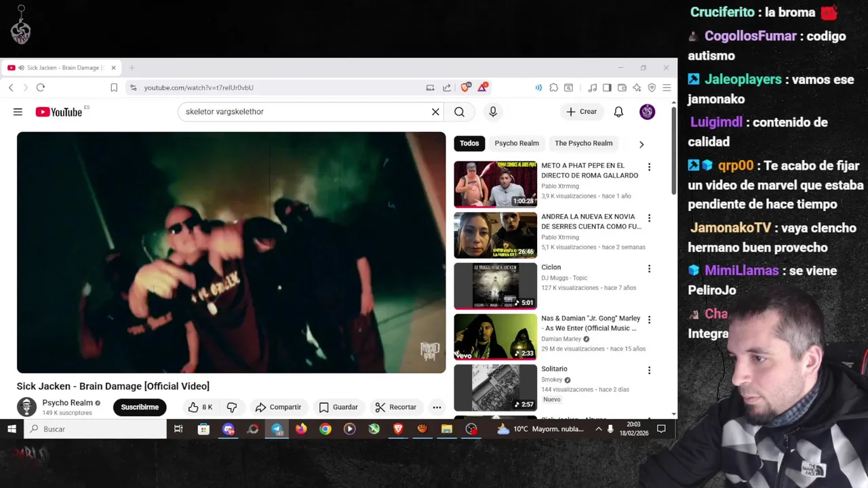This screenshot has height=488, width=868.
Task: Open Task View on the taskbar
Action: click(178, 429)
